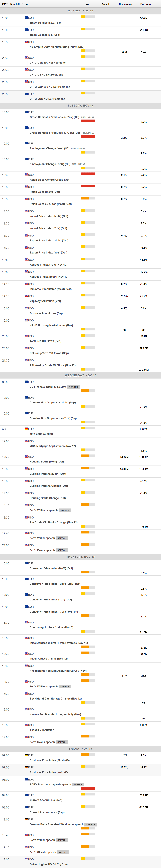The width and height of the screenshot is (161, 868).
Task: Open the Capacity Utilization (Oct) event
Action: point(45,301)
